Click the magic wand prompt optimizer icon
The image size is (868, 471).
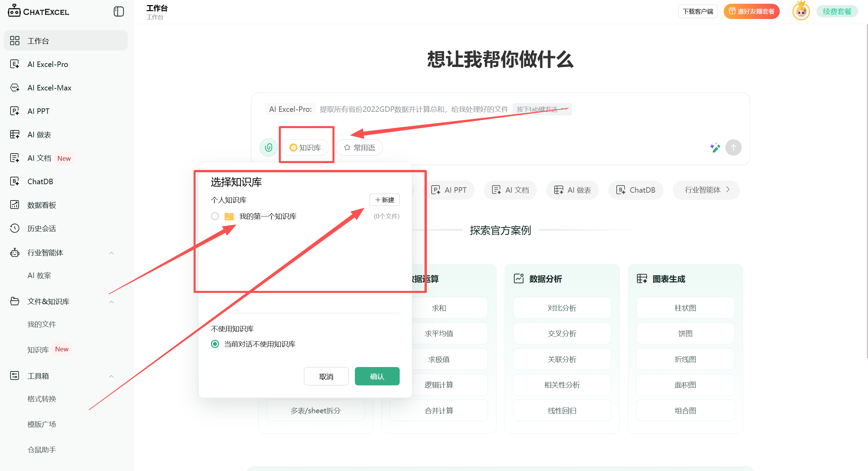click(x=715, y=147)
